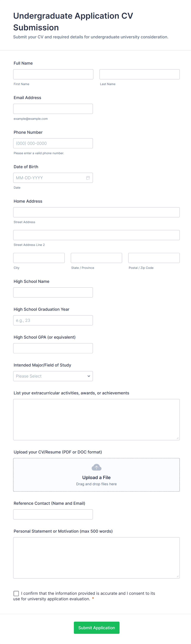Focus the Reference Contact input field
191x644 pixels.
click(53, 514)
